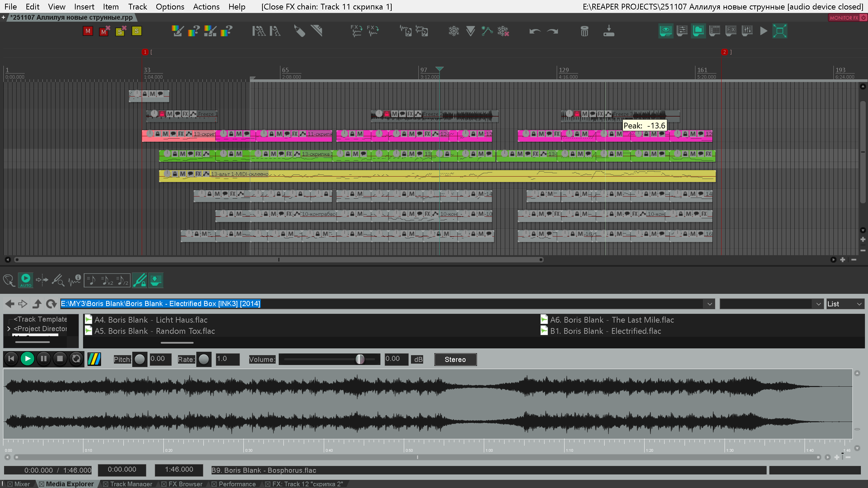Image resolution: width=868 pixels, height=488 pixels.
Task: Click the red Mute toolbar button
Action: [88, 31]
